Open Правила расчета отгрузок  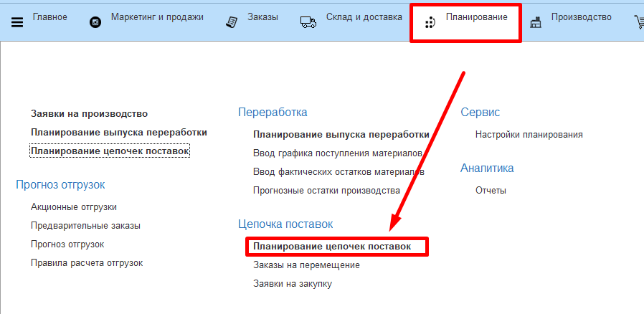click(x=87, y=263)
